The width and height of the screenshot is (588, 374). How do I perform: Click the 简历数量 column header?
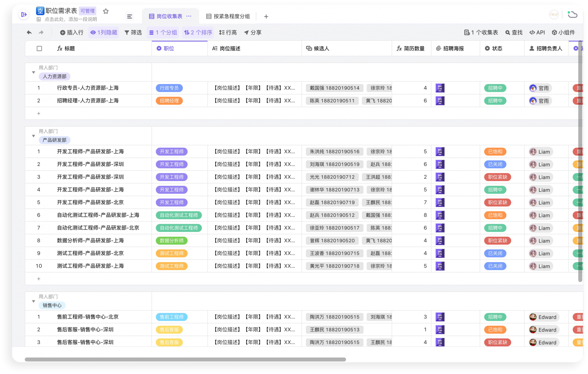pyautogui.click(x=411, y=48)
